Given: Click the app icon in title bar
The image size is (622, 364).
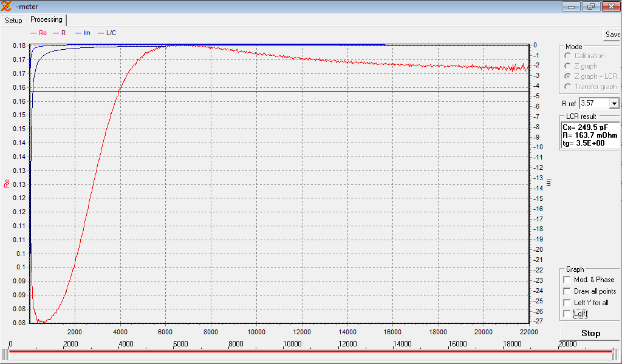Looking at the screenshot, I should click(6, 6).
